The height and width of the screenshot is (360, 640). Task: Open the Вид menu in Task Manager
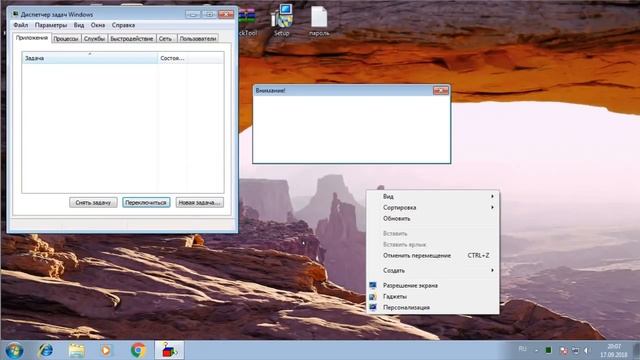79,25
